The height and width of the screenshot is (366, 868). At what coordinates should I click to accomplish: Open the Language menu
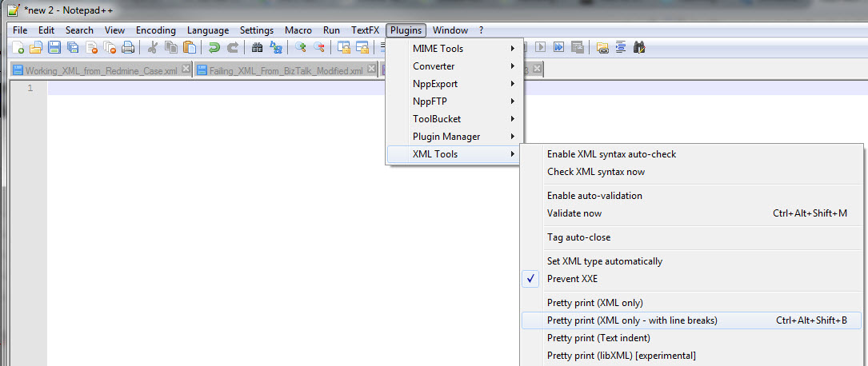(207, 30)
